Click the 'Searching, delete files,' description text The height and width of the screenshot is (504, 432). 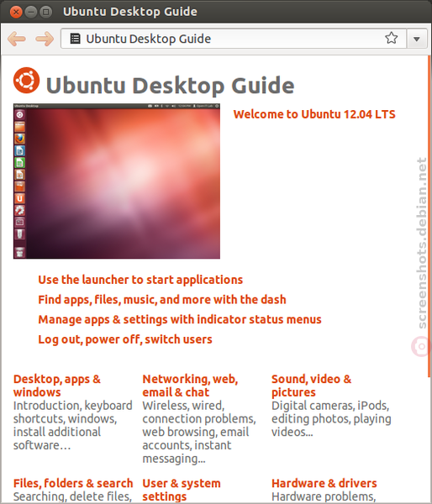pyautogui.click(x=72, y=497)
